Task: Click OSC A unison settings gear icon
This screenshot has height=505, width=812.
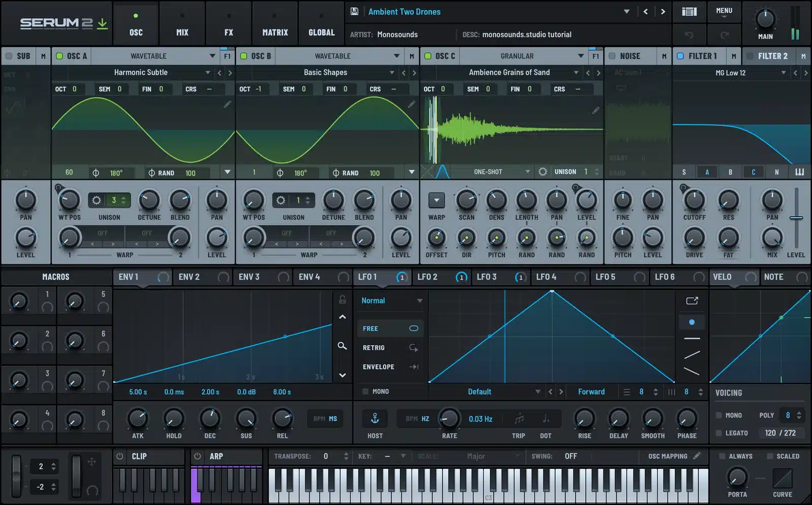Action: pos(96,200)
